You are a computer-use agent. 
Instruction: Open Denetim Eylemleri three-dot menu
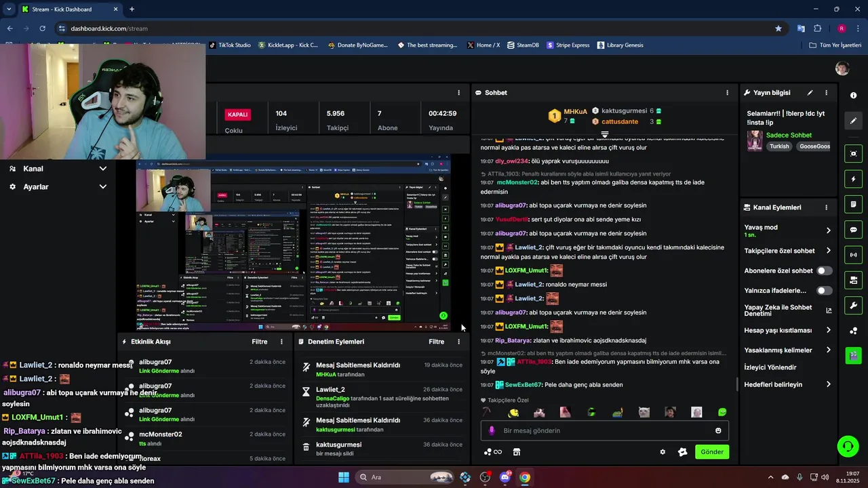(458, 342)
